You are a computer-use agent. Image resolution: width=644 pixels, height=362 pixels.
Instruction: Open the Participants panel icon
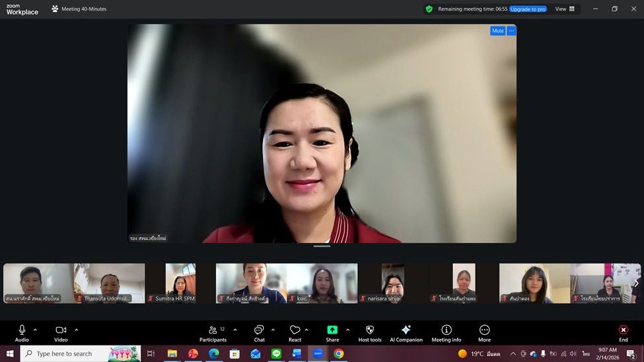pos(213,330)
